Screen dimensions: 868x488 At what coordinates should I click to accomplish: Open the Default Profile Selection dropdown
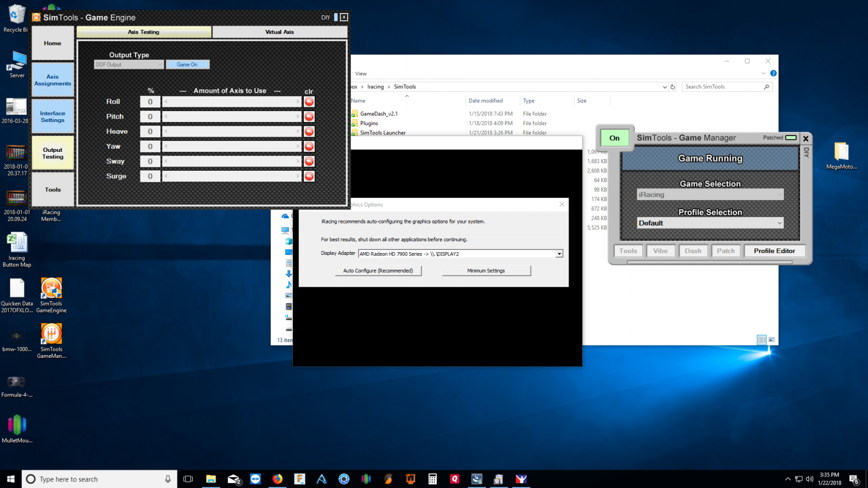(x=710, y=223)
